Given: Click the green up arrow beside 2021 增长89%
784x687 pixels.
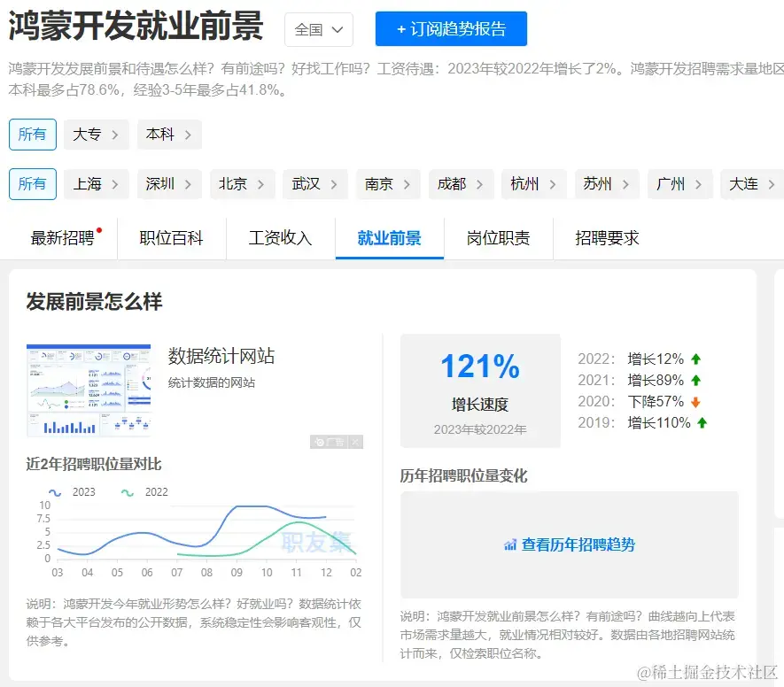Looking at the screenshot, I should tap(695, 380).
